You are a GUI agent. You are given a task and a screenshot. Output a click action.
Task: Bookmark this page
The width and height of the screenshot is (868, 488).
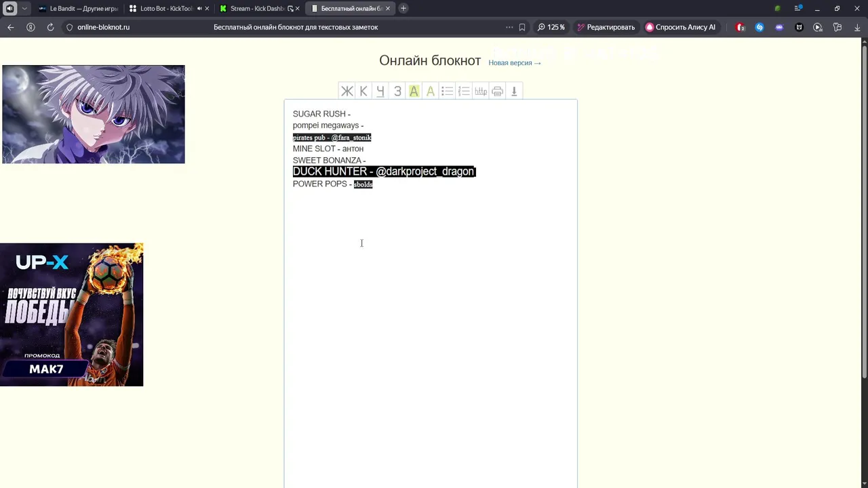coord(522,27)
